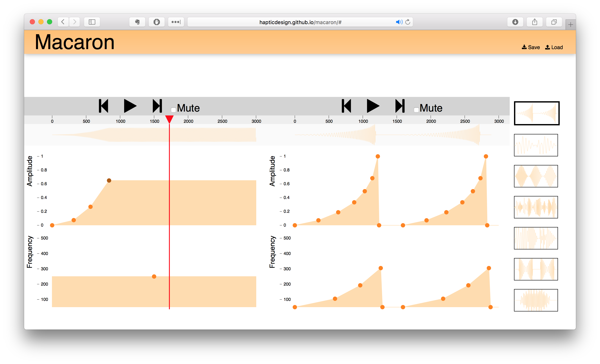Enable Mute checkbox for left editor
Image resolution: width=600 pixels, height=364 pixels.
(x=173, y=110)
